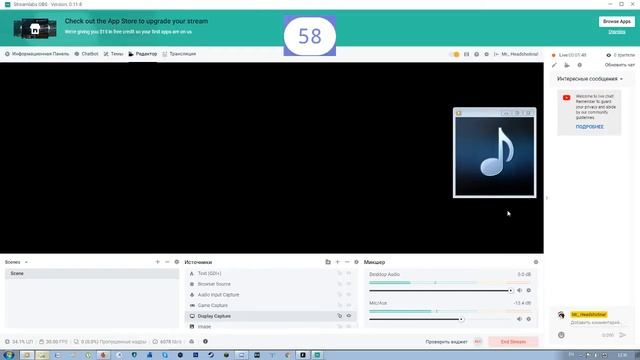The width and height of the screenshot is (640, 360).
Task: Click Browse Apps button in banner
Action: [x=617, y=21]
